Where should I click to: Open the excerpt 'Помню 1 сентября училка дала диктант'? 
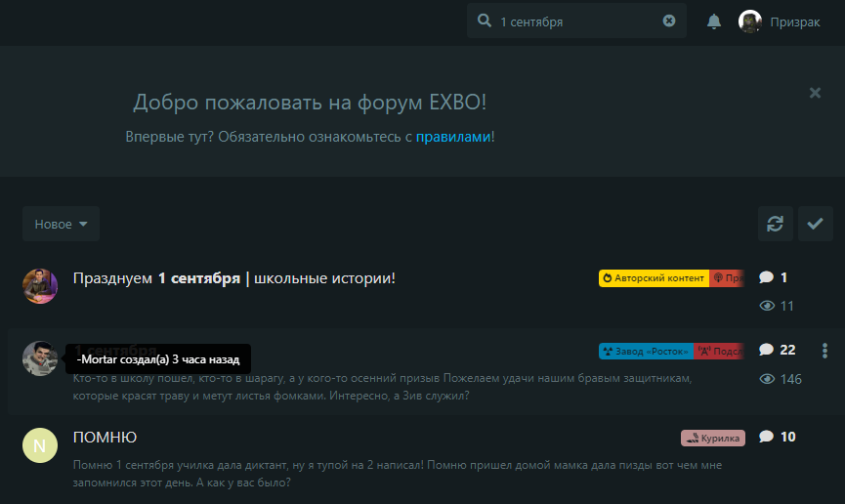(x=398, y=474)
